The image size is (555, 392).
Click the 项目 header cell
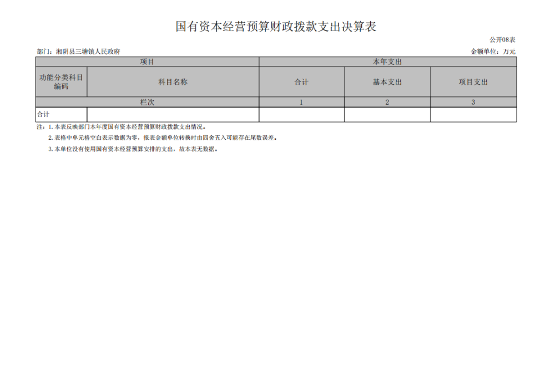pyautogui.click(x=147, y=62)
